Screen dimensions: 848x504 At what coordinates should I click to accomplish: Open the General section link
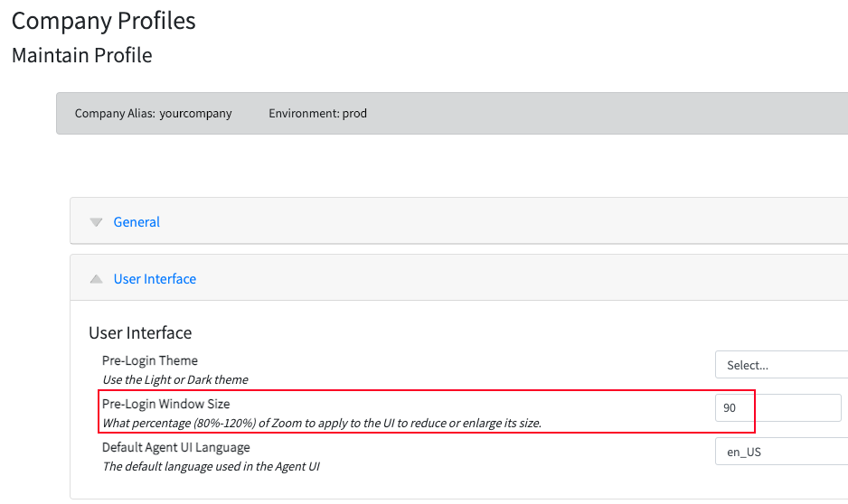click(137, 222)
